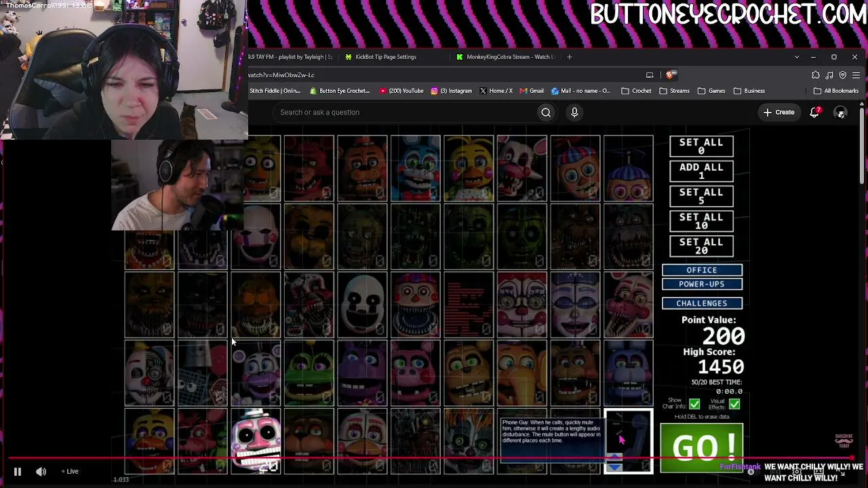
Task: Open the CHALLENGES menu
Action: [702, 304]
